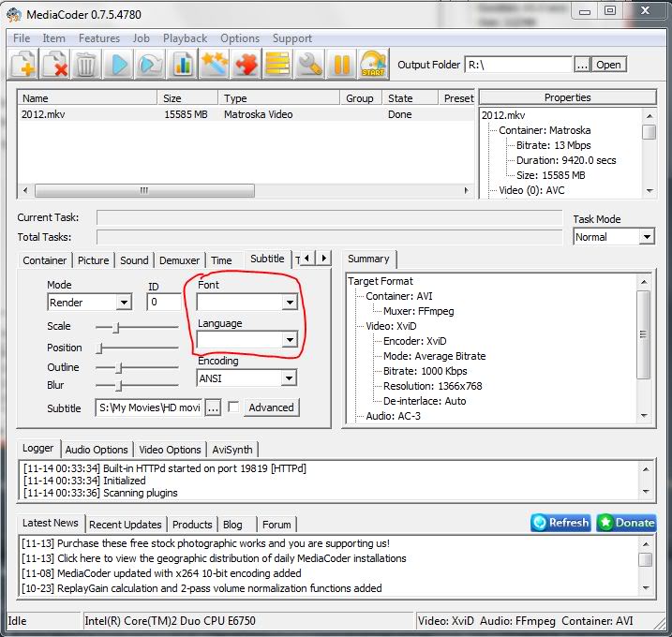This screenshot has width=672, height=637.
Task: Click the Remove File icon with red X
Action: (54, 65)
